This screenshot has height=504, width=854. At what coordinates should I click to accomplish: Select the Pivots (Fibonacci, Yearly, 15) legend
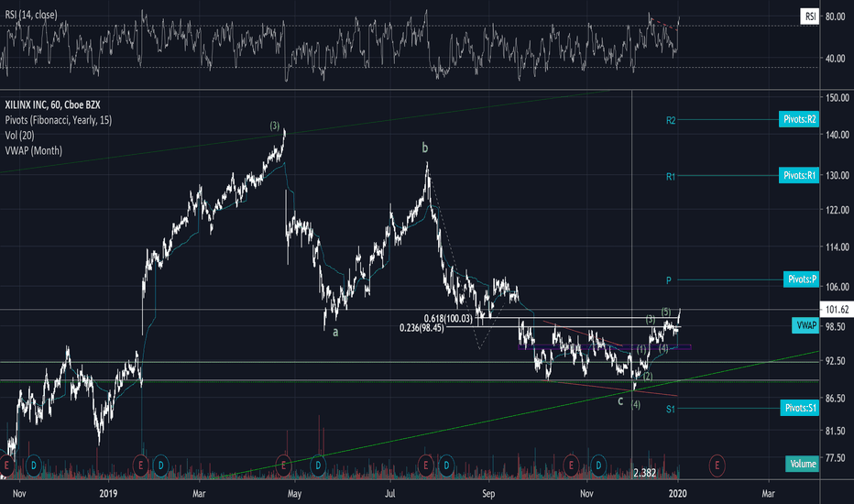[x=59, y=120]
